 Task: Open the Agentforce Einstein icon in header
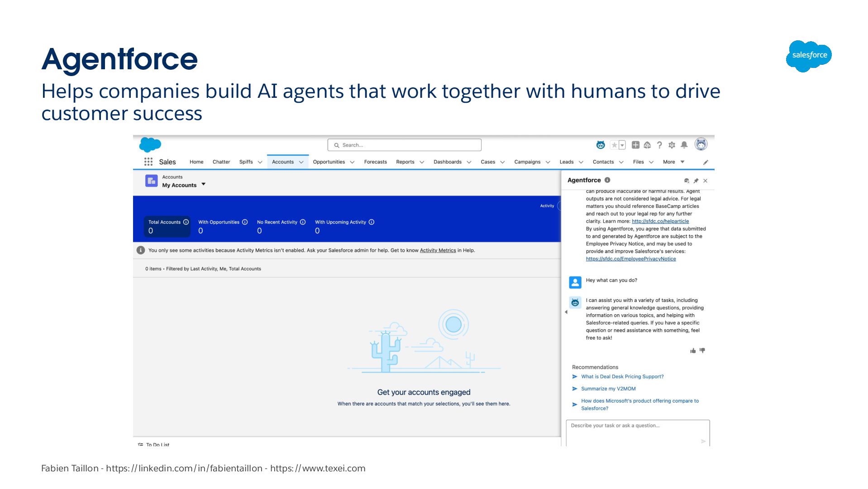[x=600, y=145]
